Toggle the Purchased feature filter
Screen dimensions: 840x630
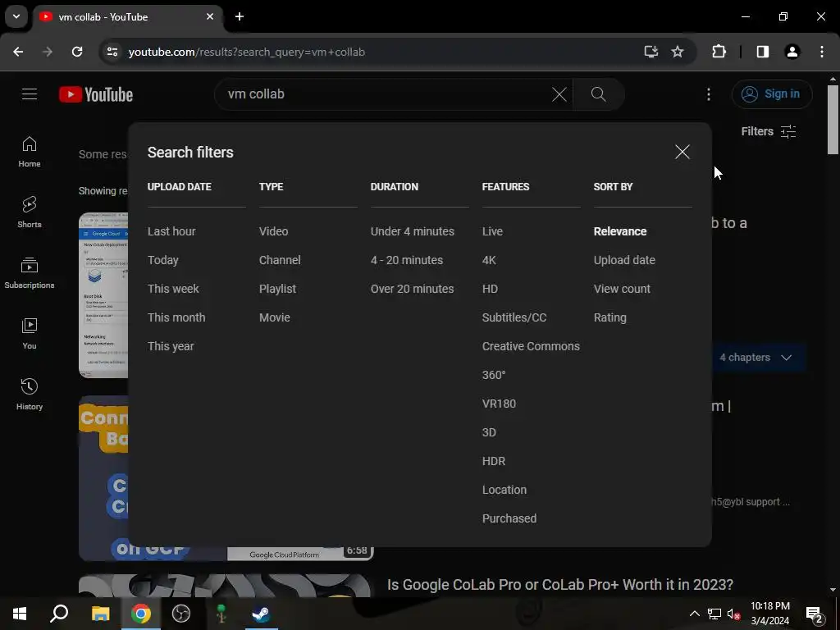click(x=509, y=518)
